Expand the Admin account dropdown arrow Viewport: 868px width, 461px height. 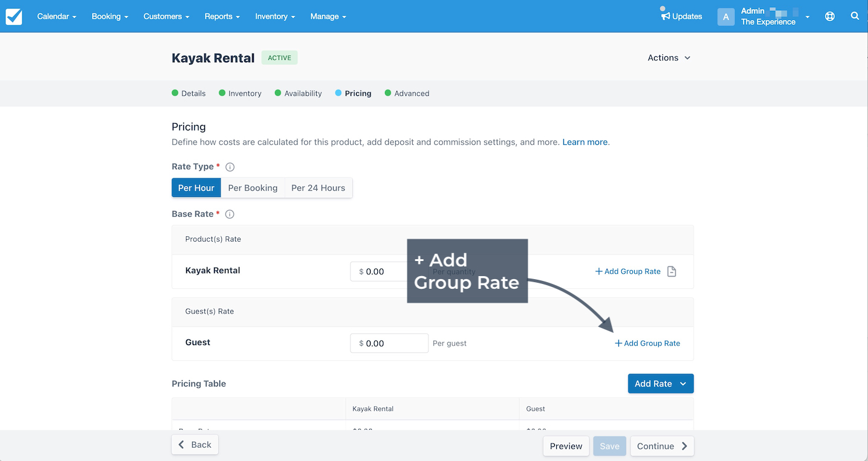click(808, 17)
